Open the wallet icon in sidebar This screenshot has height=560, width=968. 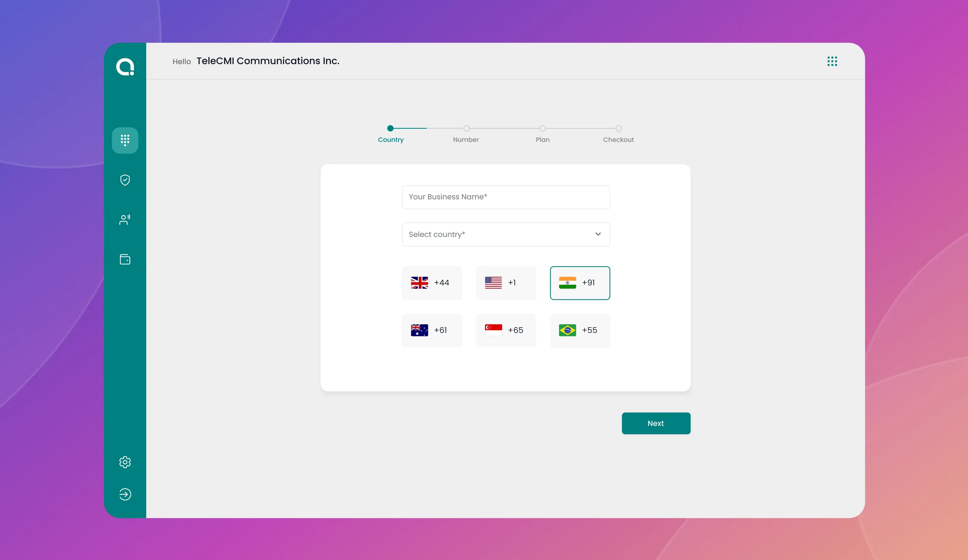point(125,259)
